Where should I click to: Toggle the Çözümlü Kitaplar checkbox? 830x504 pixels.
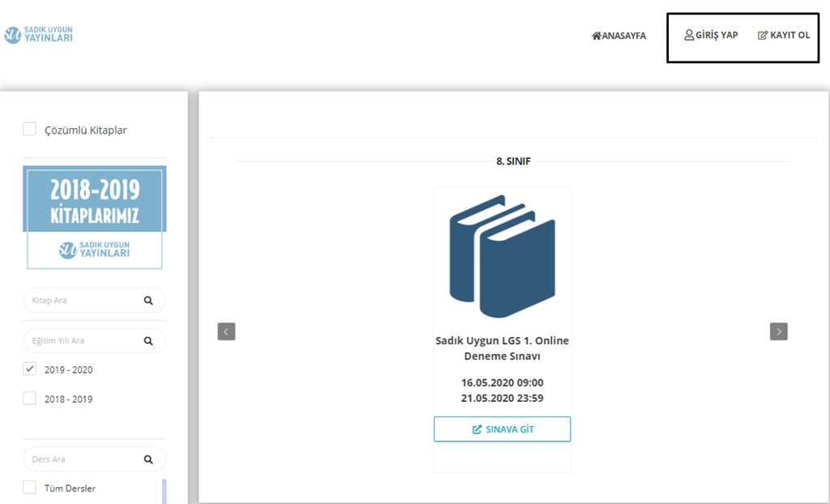click(30, 129)
